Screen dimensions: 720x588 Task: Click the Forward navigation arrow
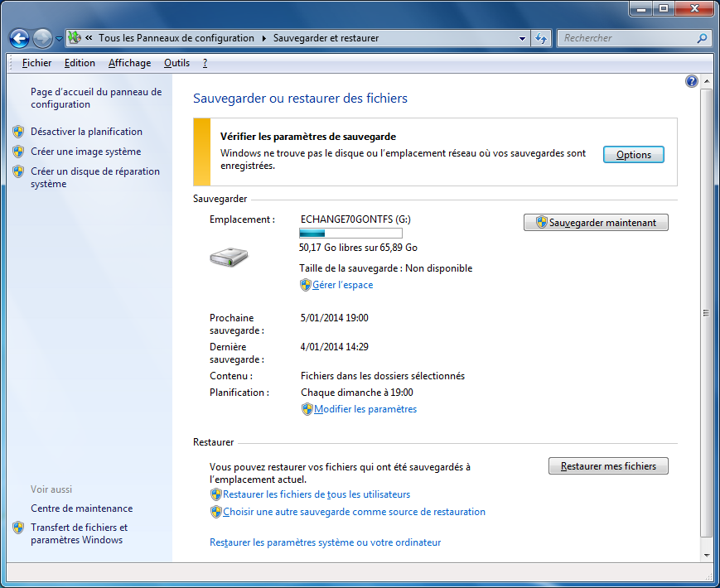coord(43,39)
